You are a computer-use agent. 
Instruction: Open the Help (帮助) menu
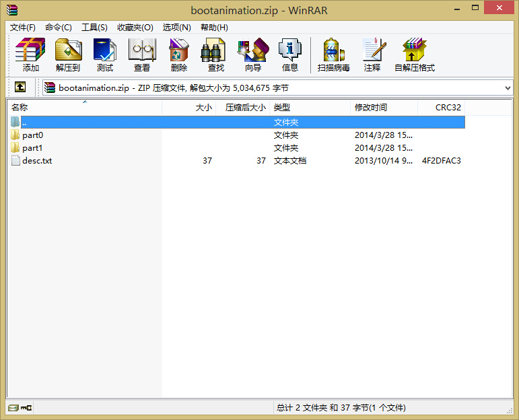pos(214,27)
